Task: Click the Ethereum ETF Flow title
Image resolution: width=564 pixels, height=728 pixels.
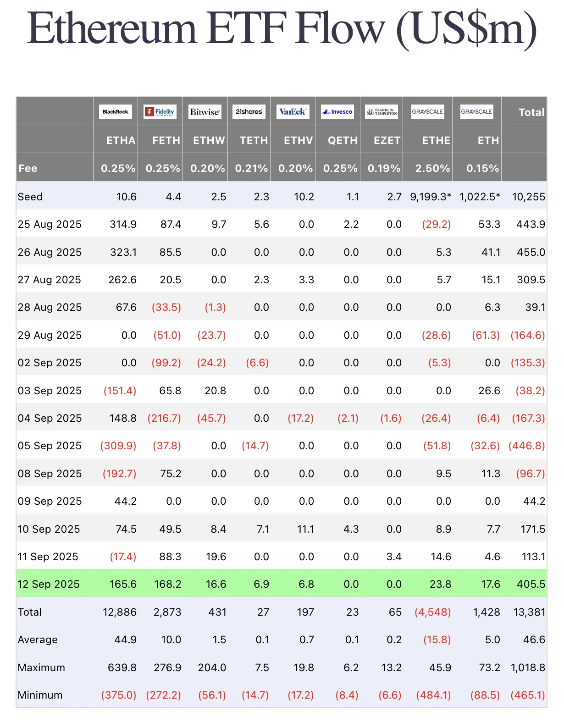Action: pyautogui.click(x=282, y=28)
